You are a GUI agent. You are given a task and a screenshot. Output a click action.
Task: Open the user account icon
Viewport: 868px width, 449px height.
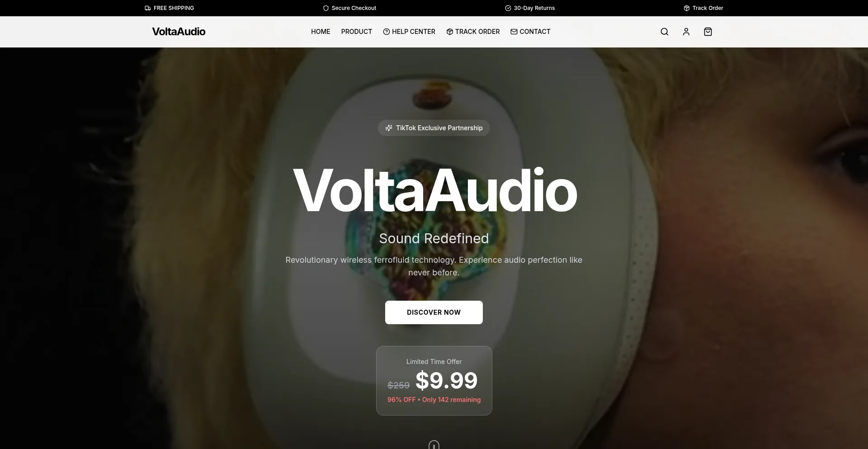(686, 32)
